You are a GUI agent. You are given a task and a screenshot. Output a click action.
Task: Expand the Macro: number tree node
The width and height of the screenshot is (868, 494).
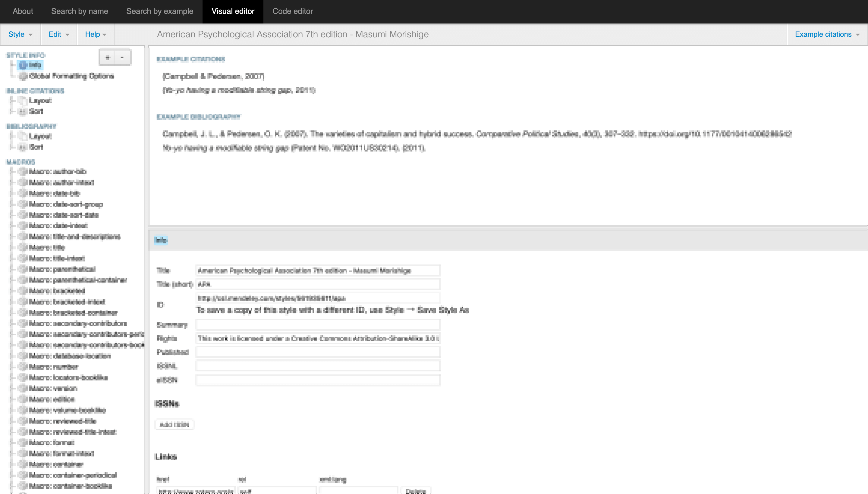pos(12,367)
